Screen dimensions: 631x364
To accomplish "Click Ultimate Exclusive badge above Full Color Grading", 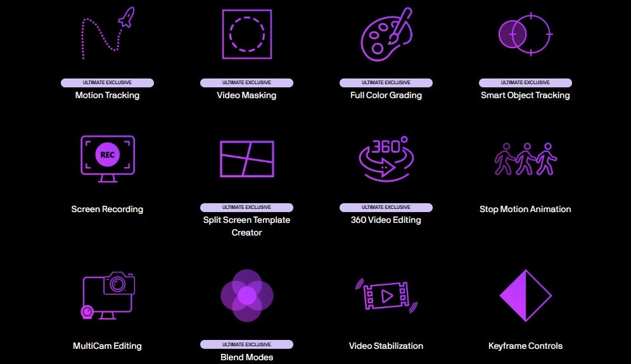I will [x=386, y=83].
